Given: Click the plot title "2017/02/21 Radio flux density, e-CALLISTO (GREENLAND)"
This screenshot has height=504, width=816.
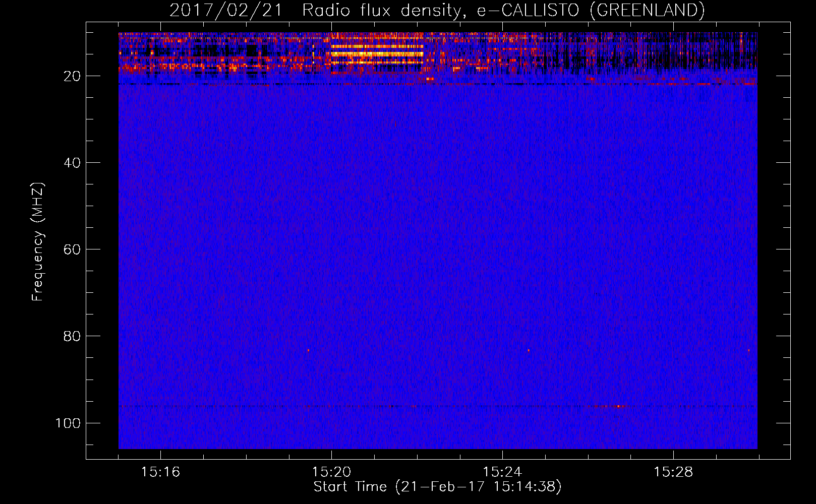Looking at the screenshot, I should (437, 10).
